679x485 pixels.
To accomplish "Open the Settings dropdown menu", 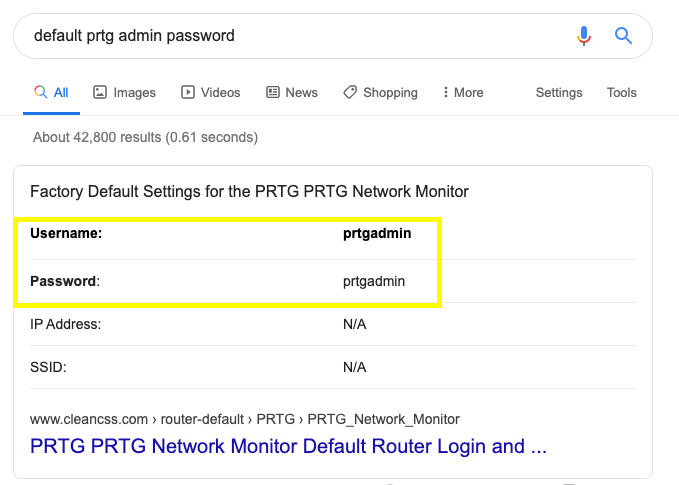I will [x=559, y=93].
